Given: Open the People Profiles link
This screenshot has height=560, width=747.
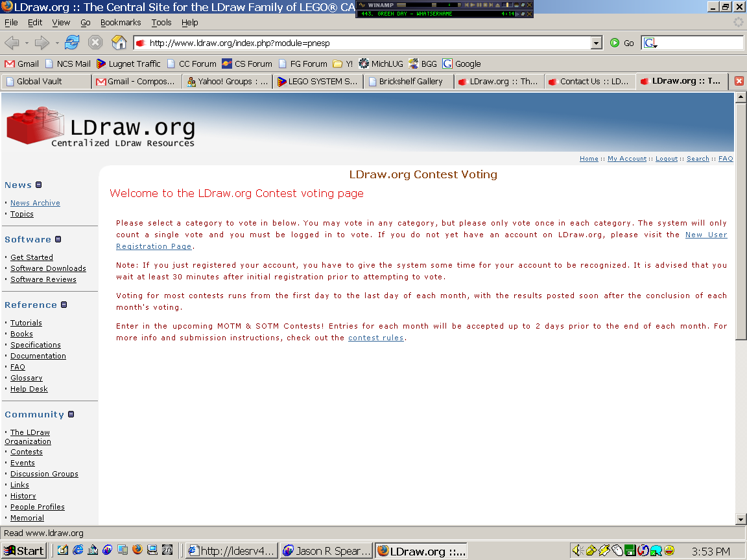Looking at the screenshot, I should [38, 507].
